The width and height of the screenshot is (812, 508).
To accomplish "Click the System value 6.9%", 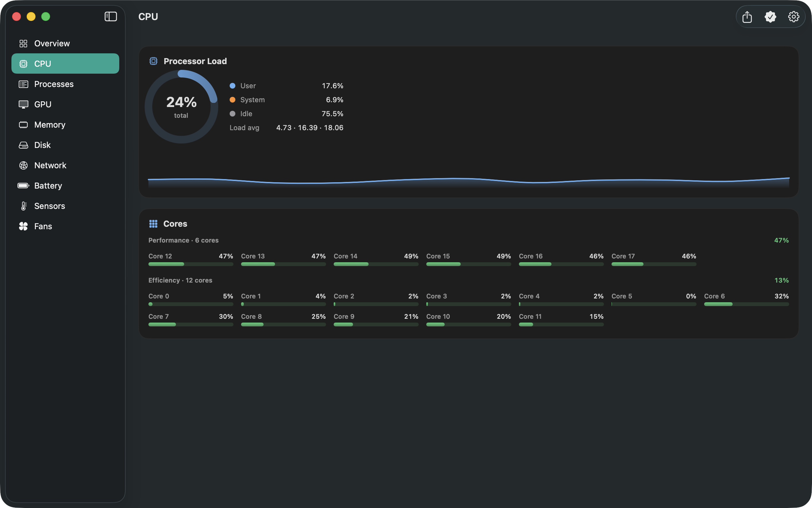I will [x=334, y=100].
